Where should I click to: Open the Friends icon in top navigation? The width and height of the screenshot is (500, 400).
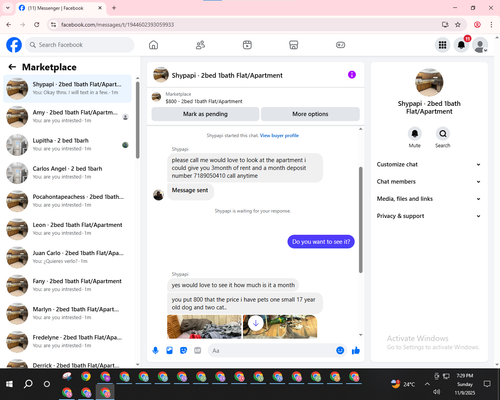pyautogui.click(x=200, y=45)
